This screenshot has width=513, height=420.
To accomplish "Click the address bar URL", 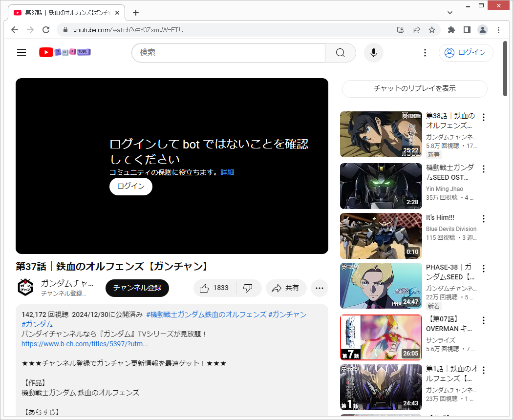I will point(128,30).
